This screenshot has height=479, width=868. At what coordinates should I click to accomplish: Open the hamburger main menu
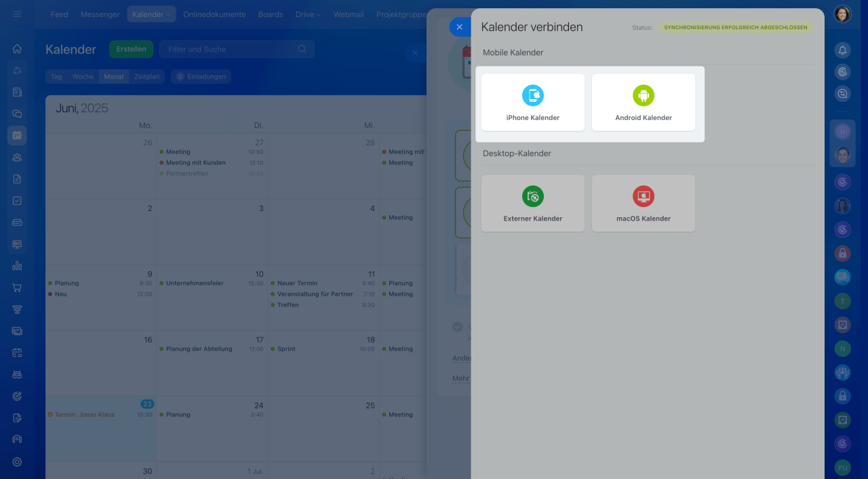tap(17, 14)
